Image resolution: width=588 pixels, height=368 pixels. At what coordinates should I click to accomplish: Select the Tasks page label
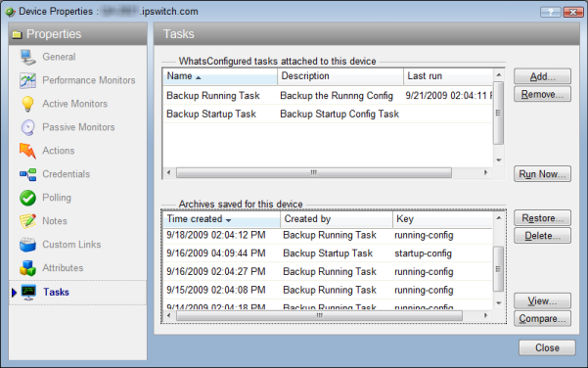(56, 293)
